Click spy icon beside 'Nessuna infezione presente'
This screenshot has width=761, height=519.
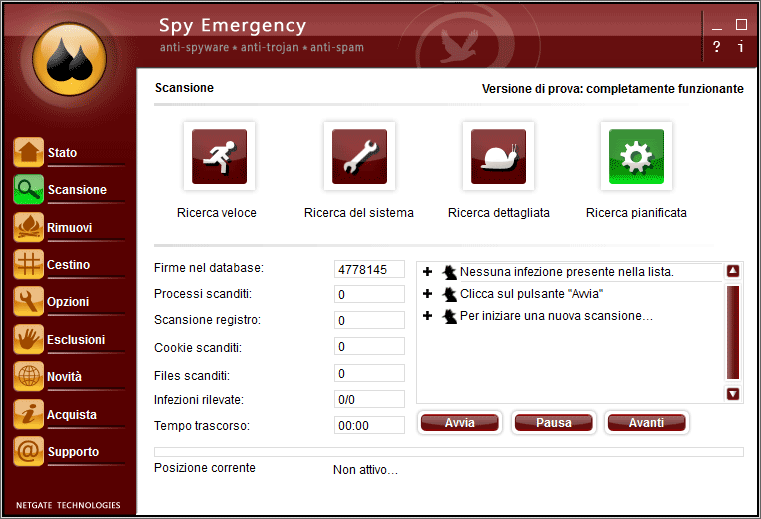coord(449,272)
